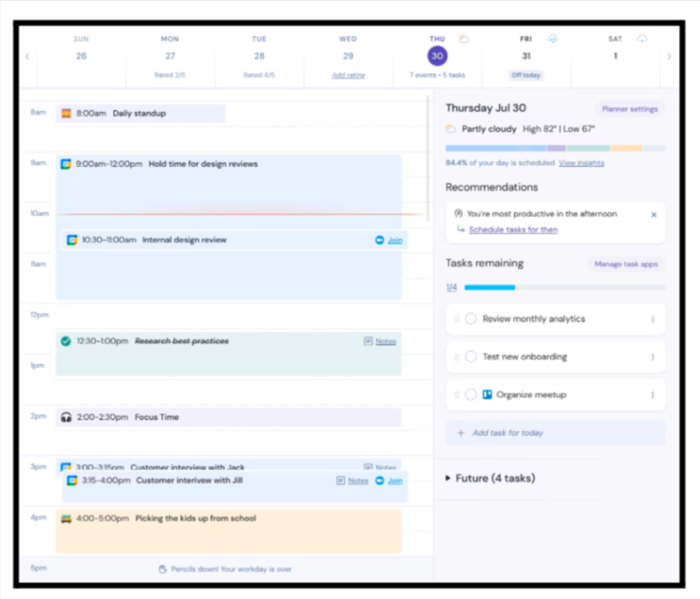Switch to Wednesday 29 in the week header

click(x=348, y=56)
